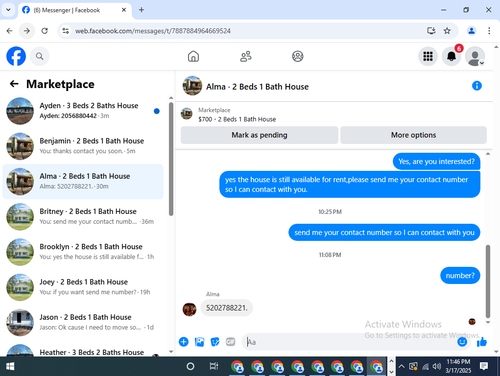This screenshot has width=500, height=376.
Task: Close the Messenger Facebook tab
Action: [x=124, y=10]
